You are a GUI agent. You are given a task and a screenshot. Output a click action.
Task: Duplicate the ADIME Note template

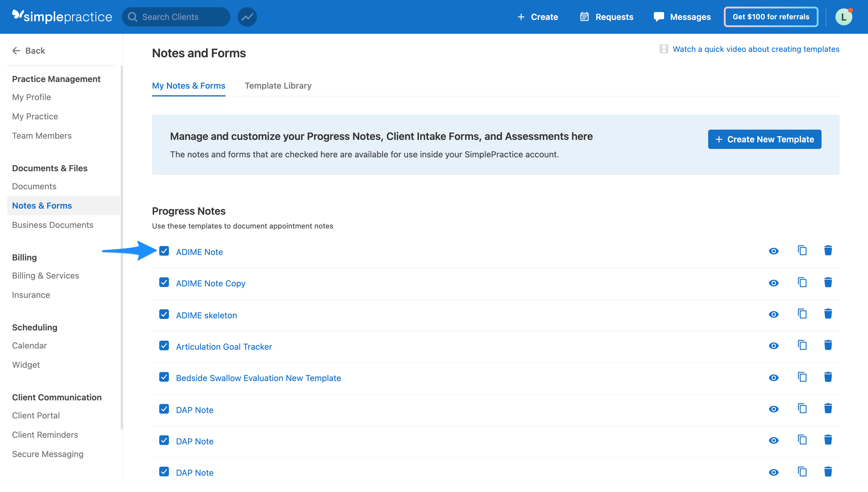point(802,251)
